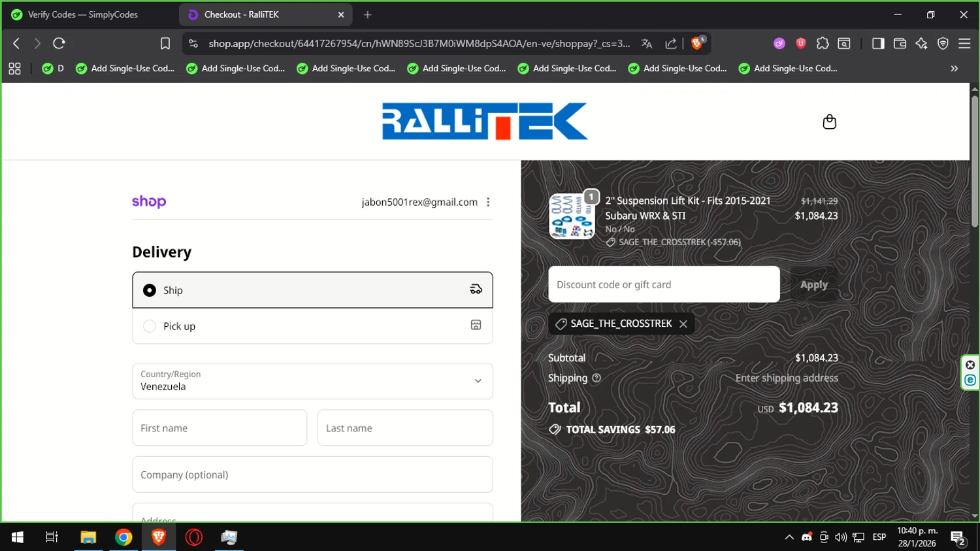Reload the checkout page
Screen dimensions: 980x551
coord(59,43)
